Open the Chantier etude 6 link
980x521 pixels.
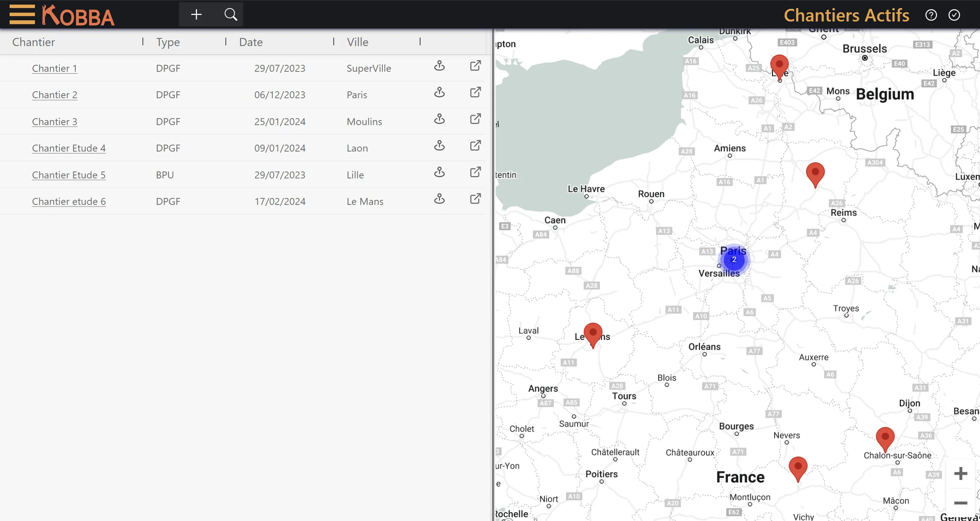69,201
